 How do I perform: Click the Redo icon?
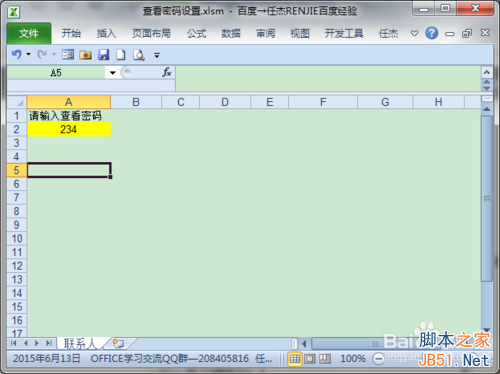[x=42, y=54]
